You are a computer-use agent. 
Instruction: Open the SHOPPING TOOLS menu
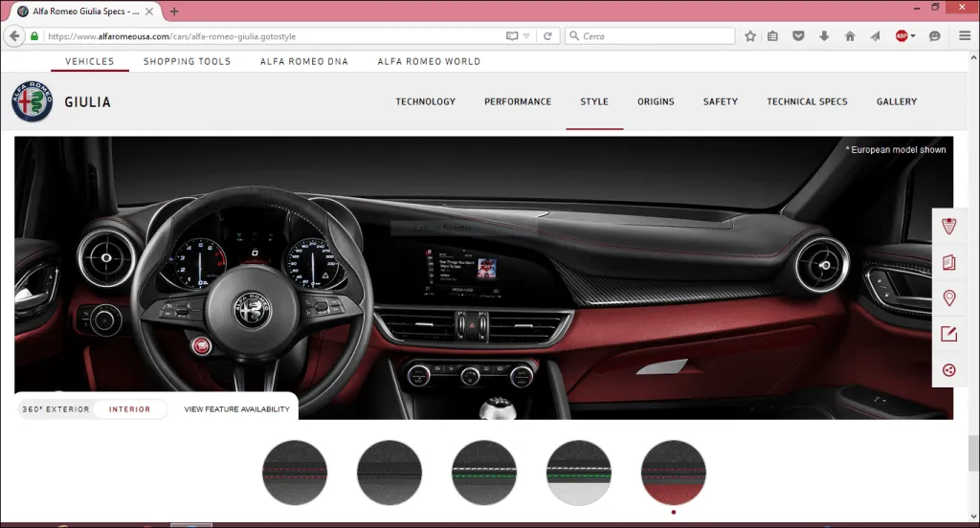click(x=187, y=61)
